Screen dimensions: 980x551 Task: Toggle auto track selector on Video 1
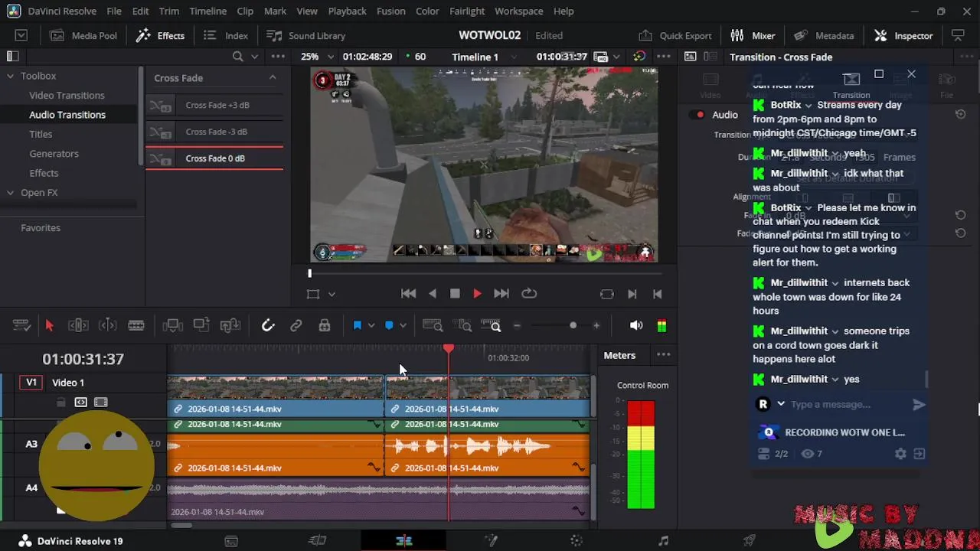coord(81,403)
